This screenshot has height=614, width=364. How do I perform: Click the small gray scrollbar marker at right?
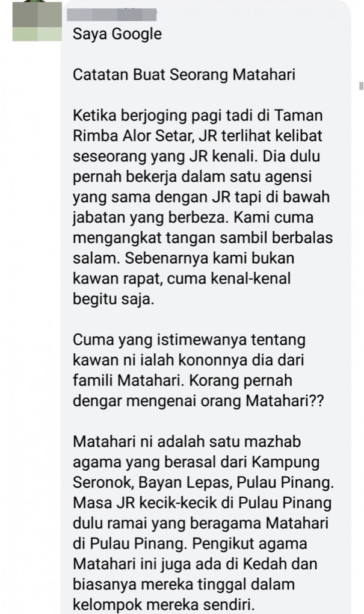pyautogui.click(x=361, y=85)
